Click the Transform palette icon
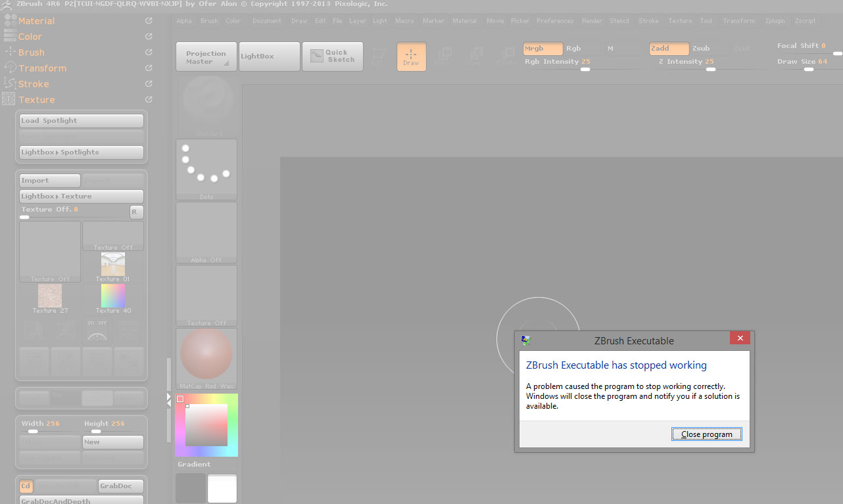 tap(10, 68)
